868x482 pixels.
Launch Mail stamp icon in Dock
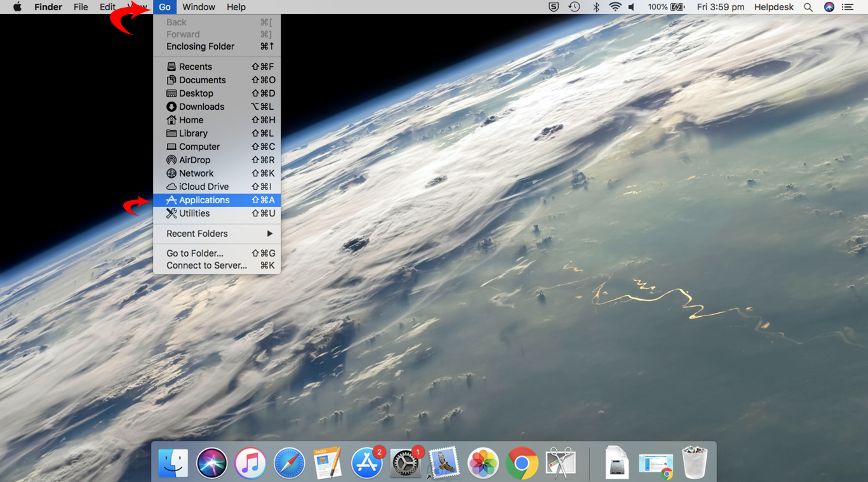[444, 462]
